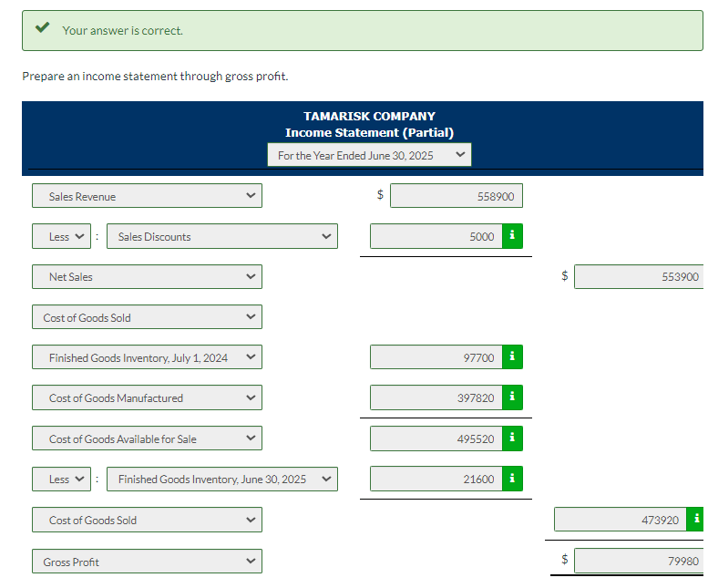Click info icon beside 21600 ending inventory
Image resolution: width=708 pixels, height=588 pixels.
click(x=512, y=479)
